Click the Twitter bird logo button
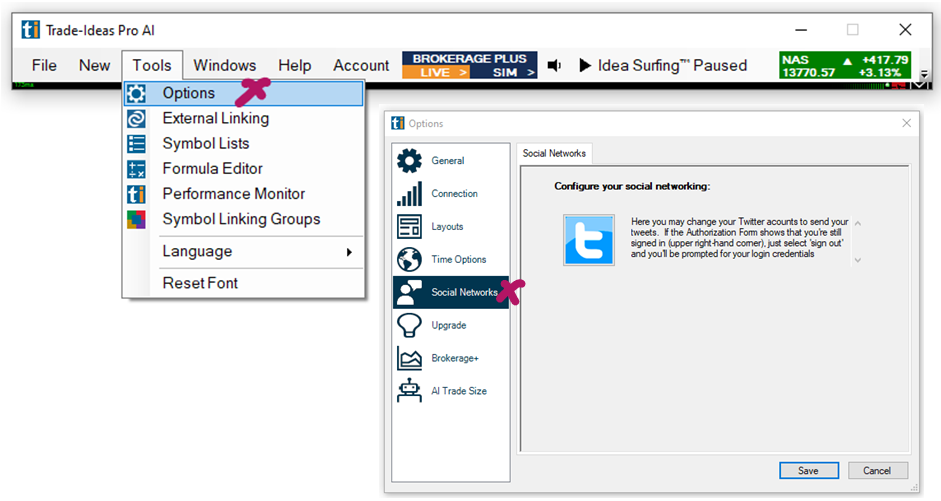Viewport: 941px width, 501px height. click(x=589, y=240)
